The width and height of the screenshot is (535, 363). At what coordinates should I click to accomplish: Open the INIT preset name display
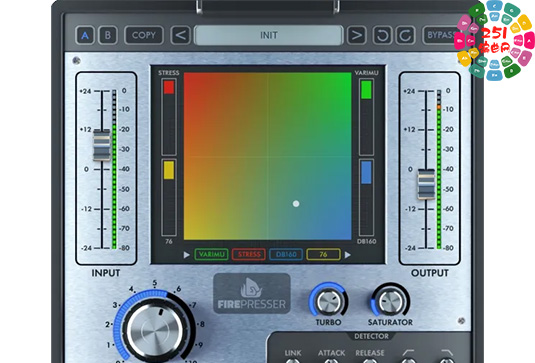[x=269, y=35]
